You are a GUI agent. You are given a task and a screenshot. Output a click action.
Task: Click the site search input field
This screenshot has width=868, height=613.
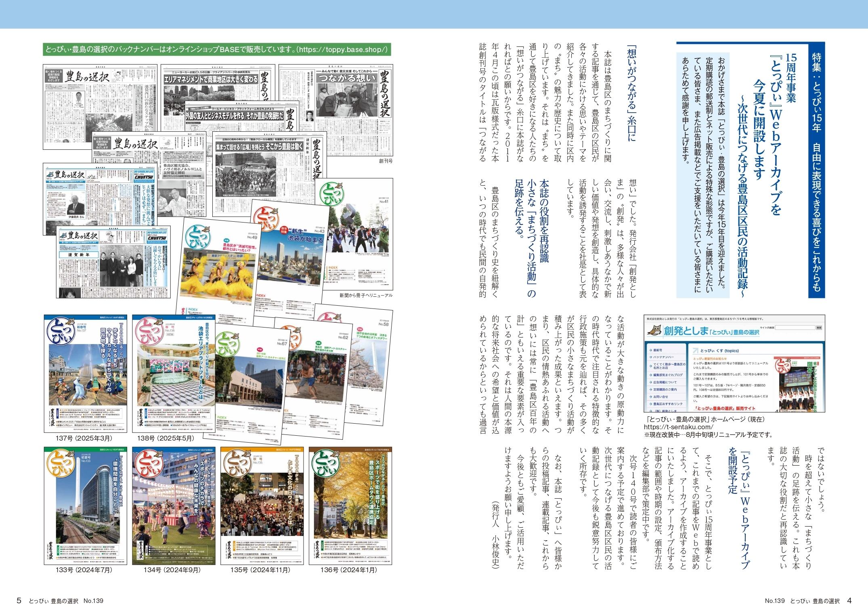point(795,327)
